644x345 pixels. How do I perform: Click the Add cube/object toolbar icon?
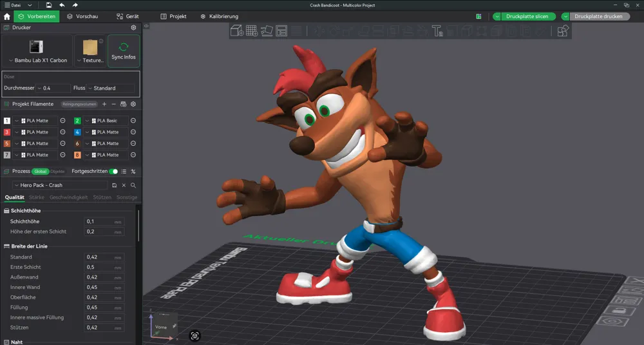pyautogui.click(x=237, y=31)
